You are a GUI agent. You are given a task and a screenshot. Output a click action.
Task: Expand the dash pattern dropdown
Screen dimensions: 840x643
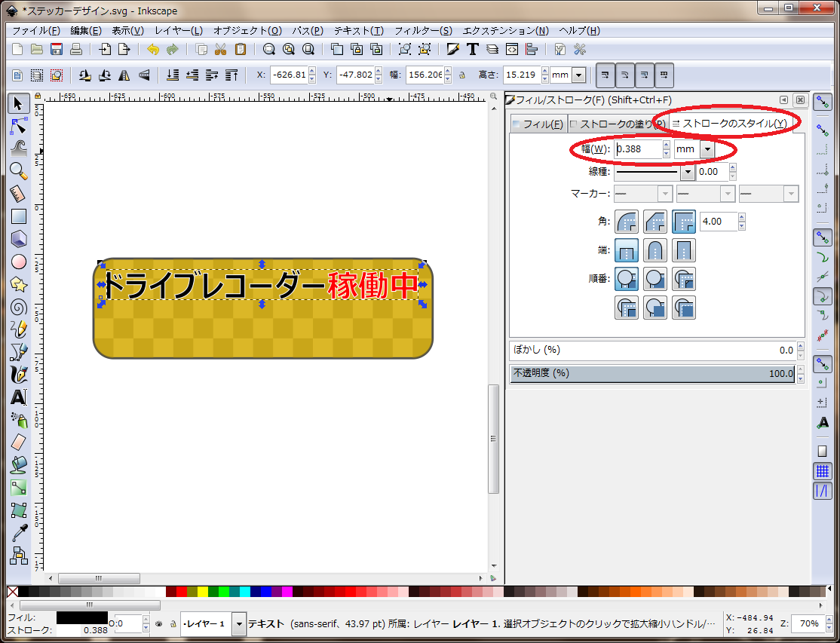click(x=687, y=172)
